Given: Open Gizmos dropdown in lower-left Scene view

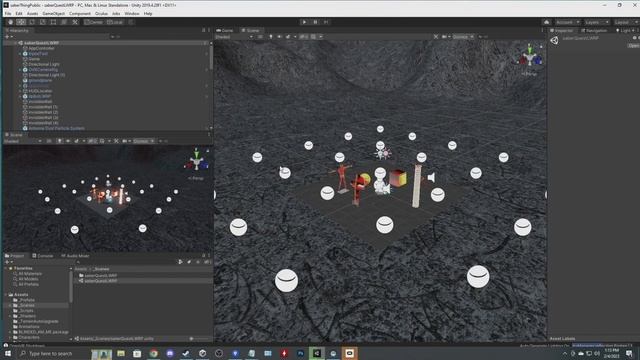Looking at the screenshot, I should pyautogui.click(x=144, y=141).
